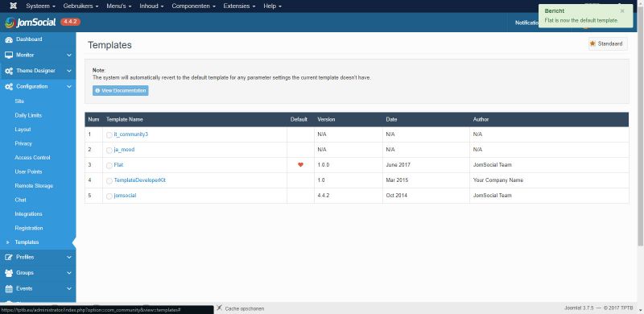644x314 pixels.
Task: Select the ja_mood template radio button
Action: [x=109, y=150]
